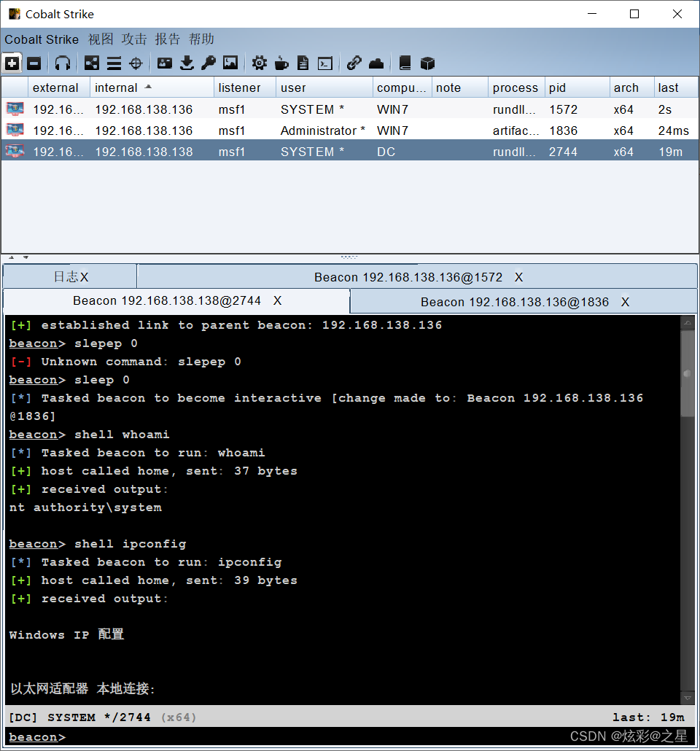Viewport: 700px width, 751px height.
Task: Switch to target table crosshair icon
Action: click(136, 63)
